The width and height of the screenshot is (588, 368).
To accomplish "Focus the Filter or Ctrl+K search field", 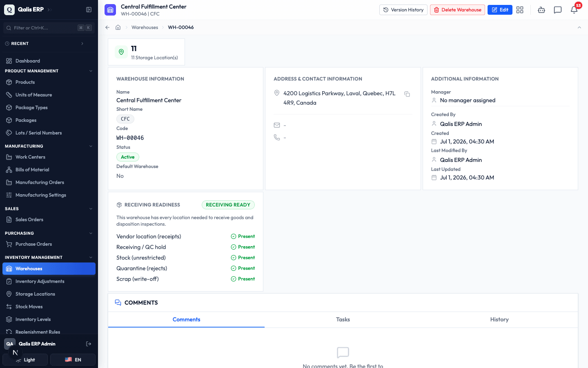I will 49,28.
